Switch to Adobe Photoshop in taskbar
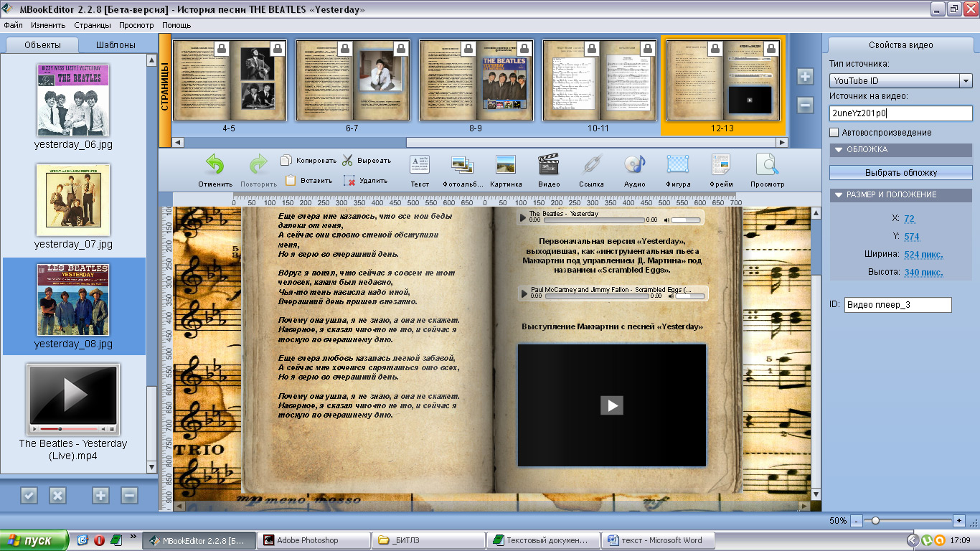Image resolution: width=980 pixels, height=551 pixels. 314,540
